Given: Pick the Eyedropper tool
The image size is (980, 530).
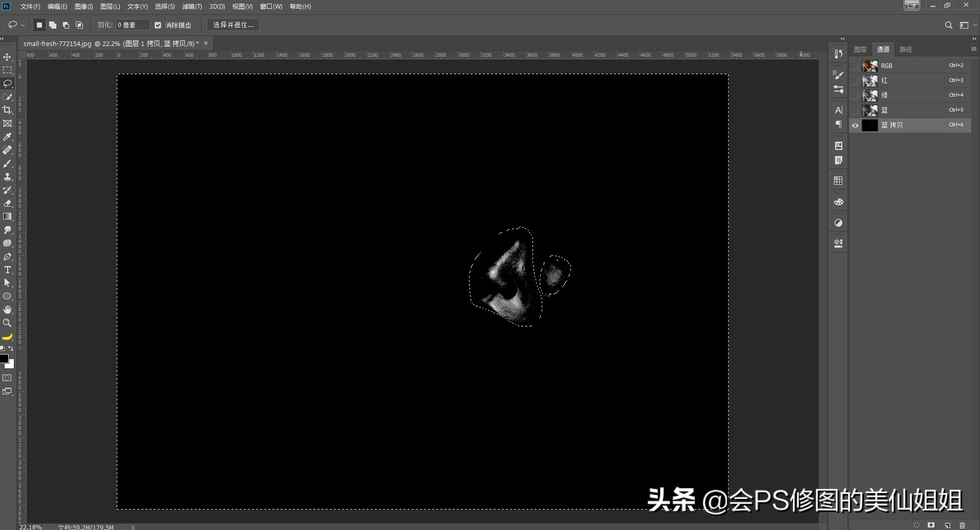Looking at the screenshot, I should [x=7, y=137].
